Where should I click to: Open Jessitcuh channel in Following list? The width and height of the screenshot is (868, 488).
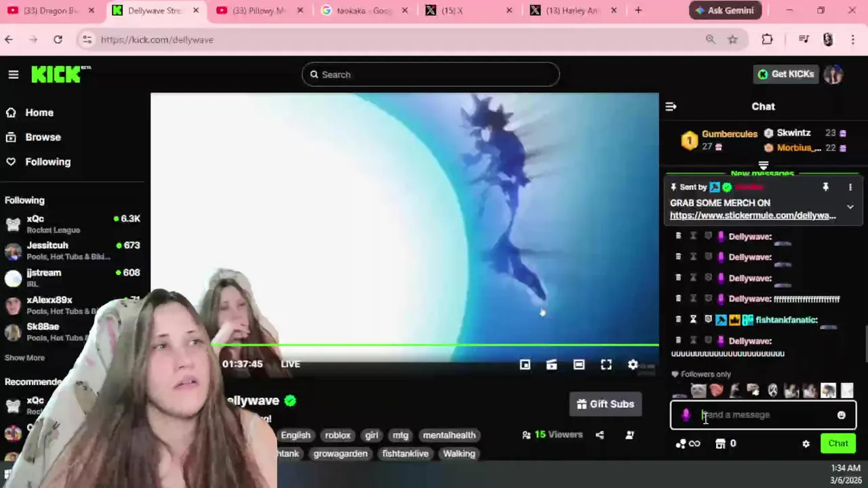click(73, 251)
